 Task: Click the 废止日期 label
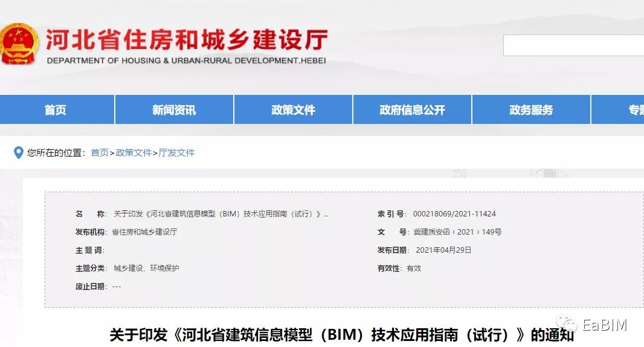click(90, 287)
